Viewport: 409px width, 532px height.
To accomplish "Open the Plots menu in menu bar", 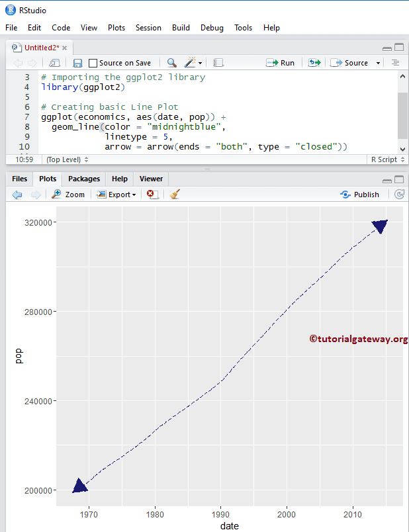I will (x=116, y=28).
